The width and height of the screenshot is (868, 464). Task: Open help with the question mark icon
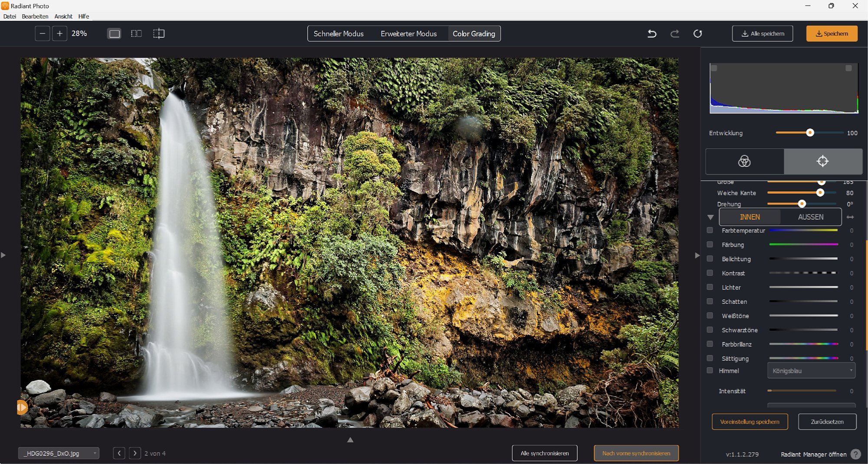click(855, 454)
